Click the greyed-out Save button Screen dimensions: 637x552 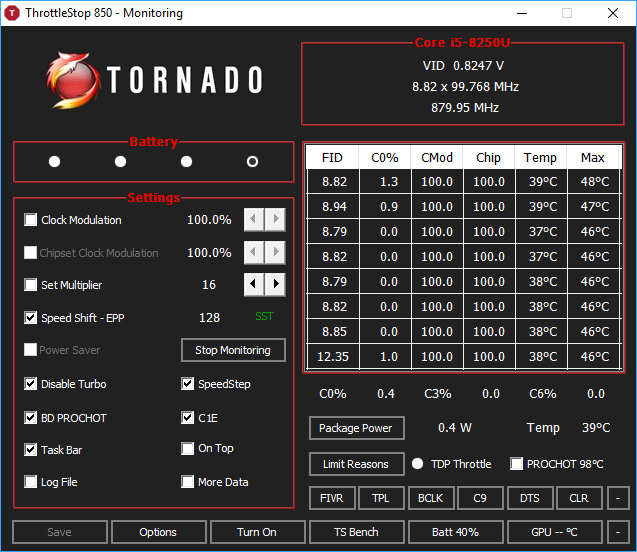click(60, 532)
